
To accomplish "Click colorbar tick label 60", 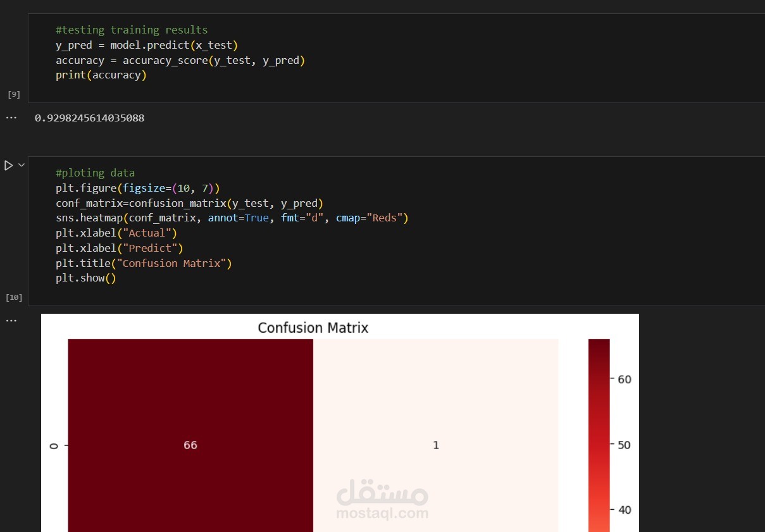I will coord(623,379).
